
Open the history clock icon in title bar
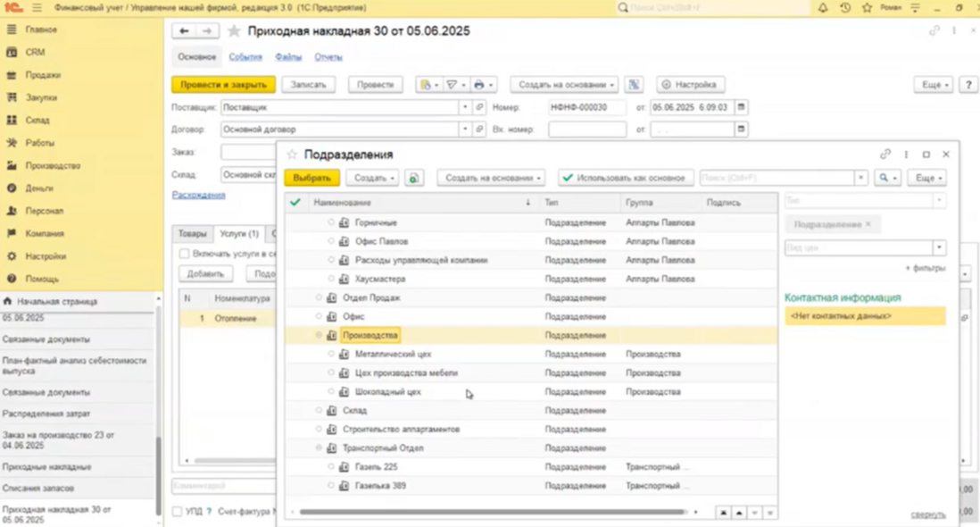(x=844, y=8)
